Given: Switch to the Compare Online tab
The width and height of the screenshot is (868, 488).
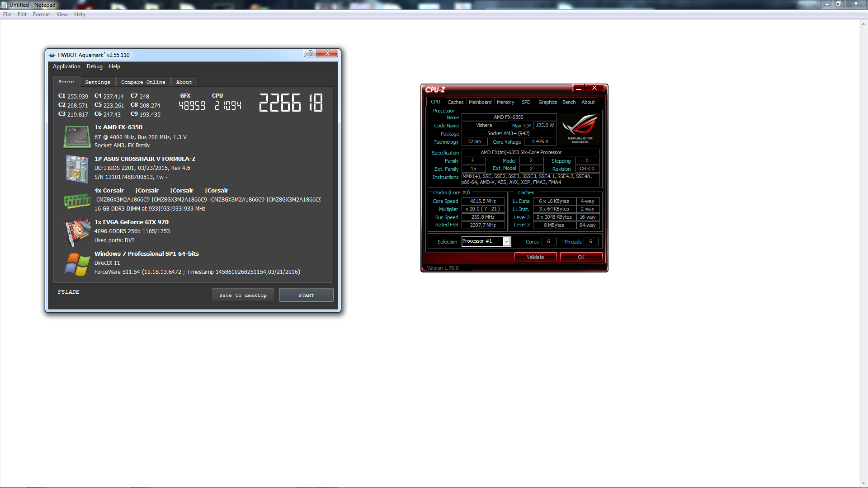Looking at the screenshot, I should pos(143,82).
